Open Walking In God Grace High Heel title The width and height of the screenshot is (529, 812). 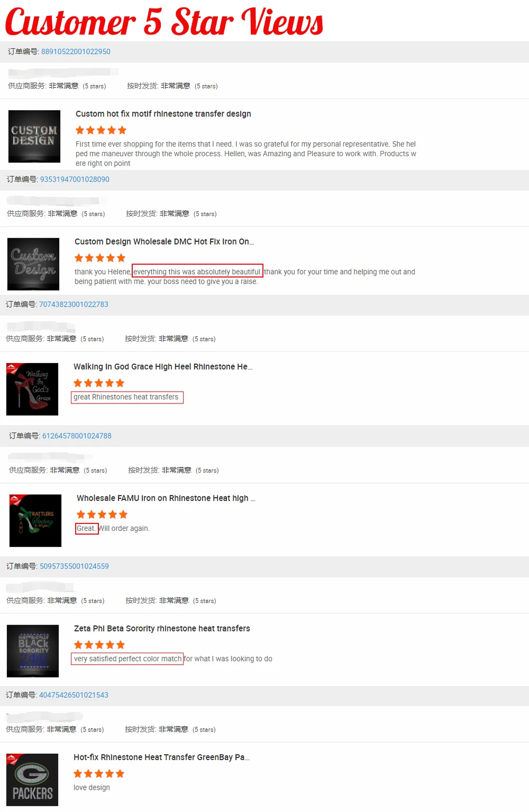(163, 366)
